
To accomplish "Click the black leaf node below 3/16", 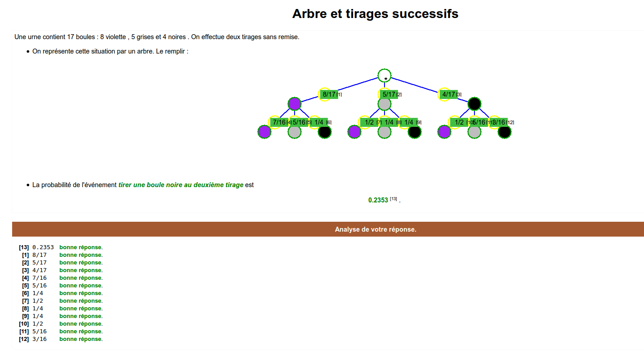I will pyautogui.click(x=504, y=132).
